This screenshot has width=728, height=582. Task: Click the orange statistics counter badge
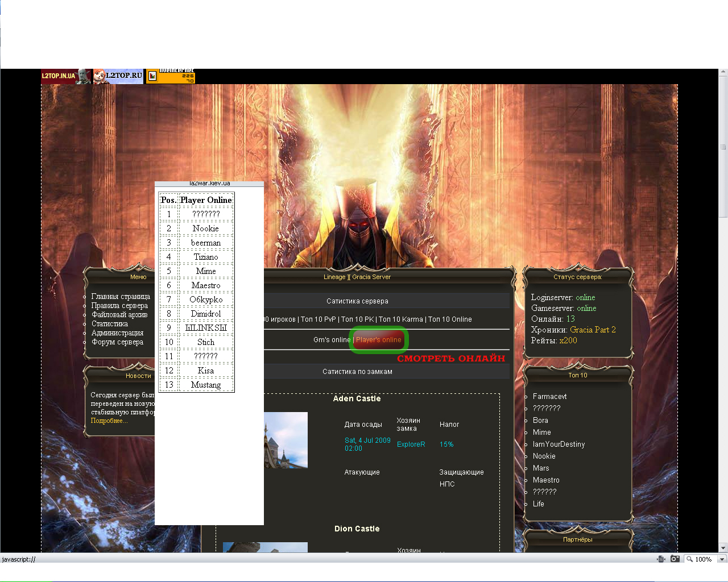click(171, 76)
